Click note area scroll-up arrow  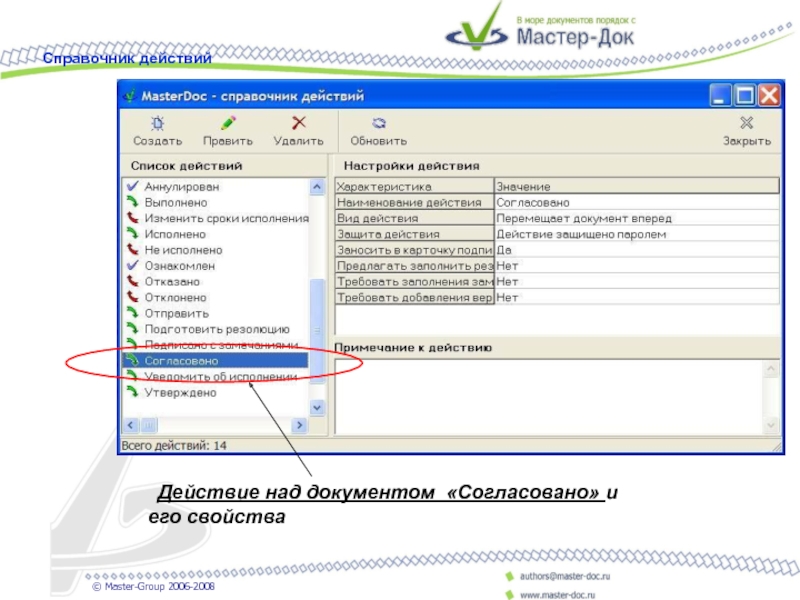[771, 368]
